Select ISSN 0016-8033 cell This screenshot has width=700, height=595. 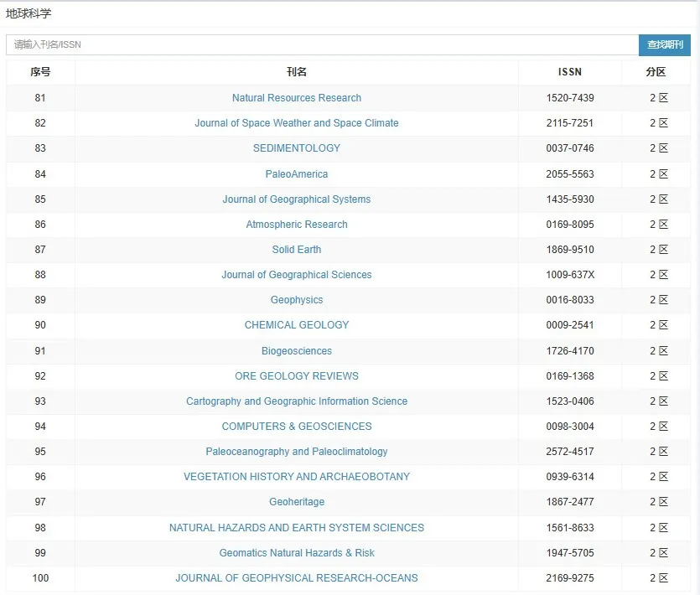tap(570, 300)
